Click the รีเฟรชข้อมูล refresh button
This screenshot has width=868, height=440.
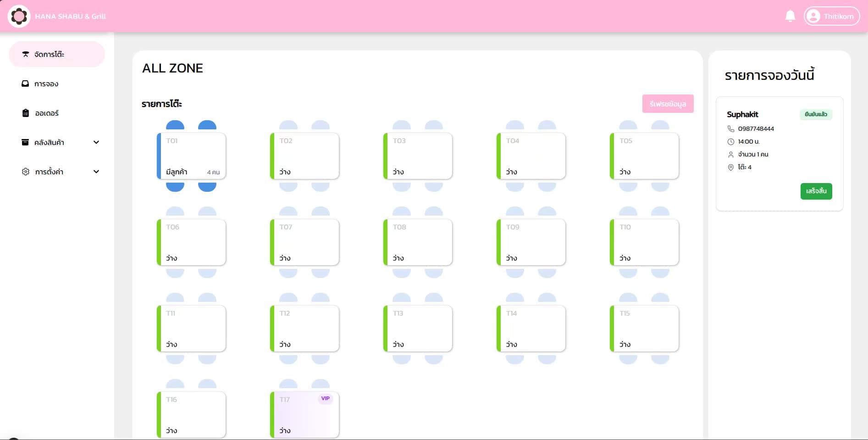tap(668, 104)
